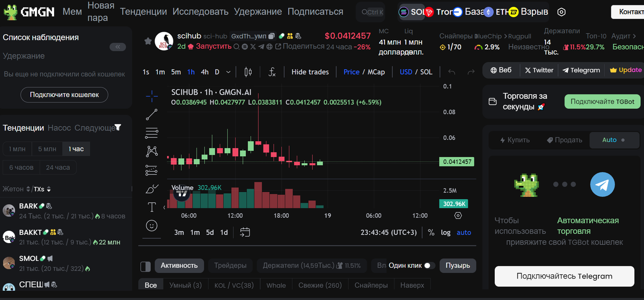Select the text annotation tool
This screenshot has width=644, height=300.
[152, 207]
